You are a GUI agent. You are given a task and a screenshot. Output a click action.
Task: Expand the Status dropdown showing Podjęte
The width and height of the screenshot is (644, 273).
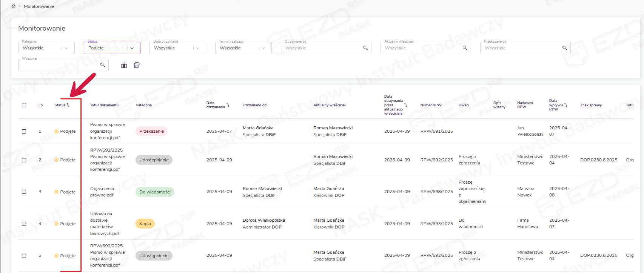pos(132,48)
